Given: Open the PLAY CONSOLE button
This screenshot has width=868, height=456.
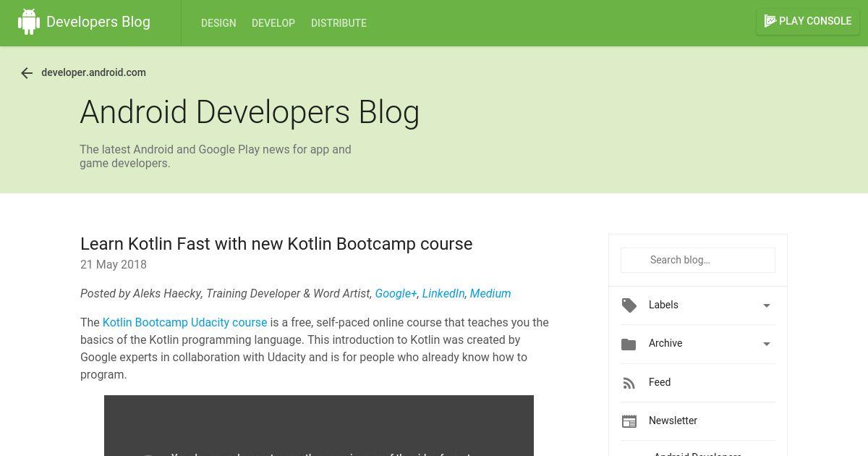Looking at the screenshot, I should (x=808, y=21).
